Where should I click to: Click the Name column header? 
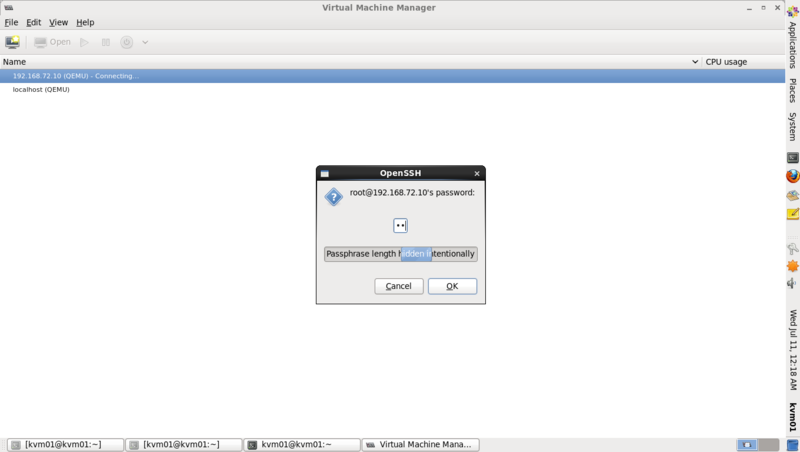point(351,62)
